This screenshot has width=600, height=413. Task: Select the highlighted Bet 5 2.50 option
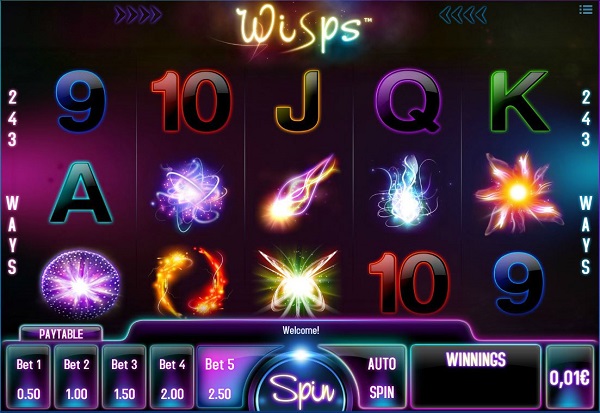click(221, 377)
